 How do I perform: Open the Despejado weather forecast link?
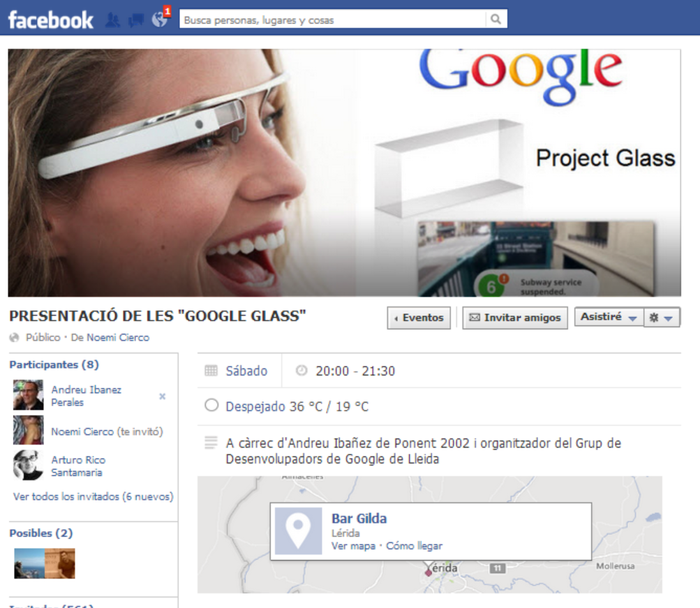(297, 407)
